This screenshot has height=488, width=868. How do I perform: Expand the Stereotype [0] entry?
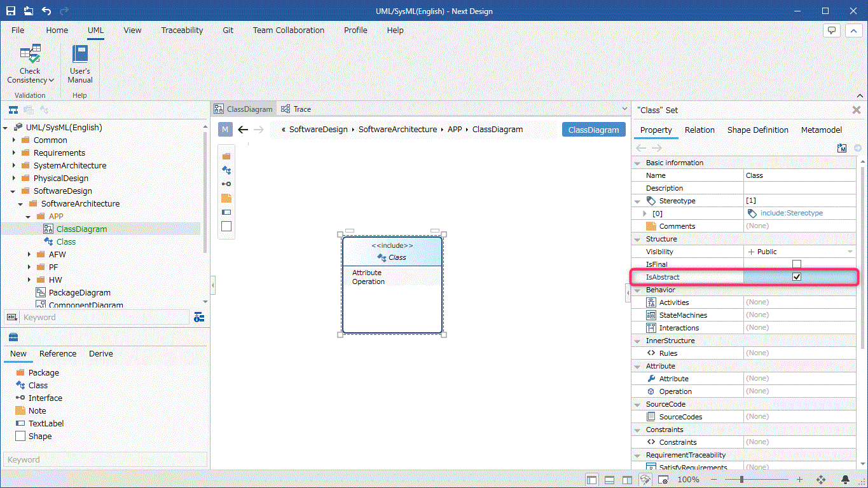pos(645,213)
